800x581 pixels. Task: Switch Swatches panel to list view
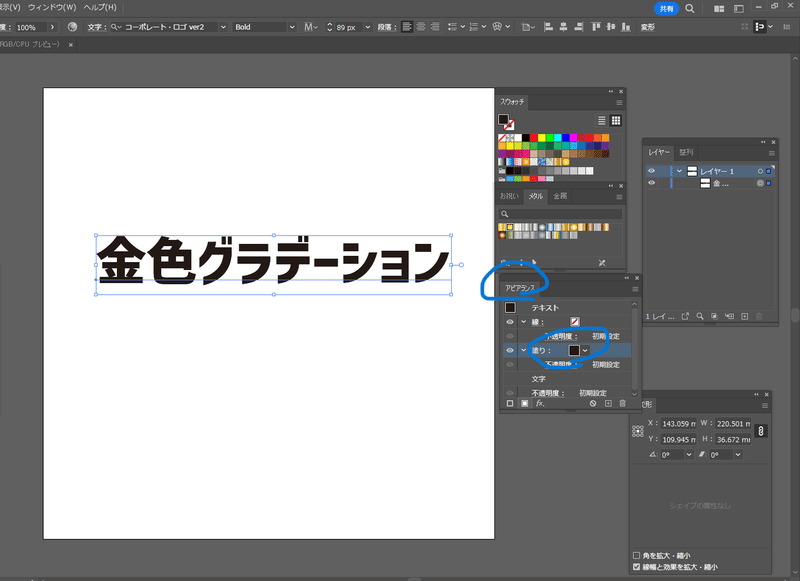coord(602,120)
